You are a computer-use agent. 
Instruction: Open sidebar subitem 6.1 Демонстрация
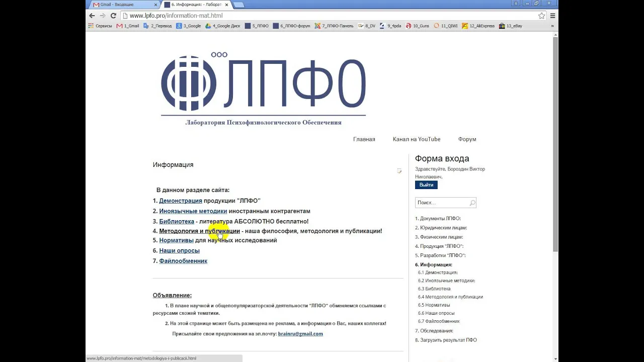[438, 273]
